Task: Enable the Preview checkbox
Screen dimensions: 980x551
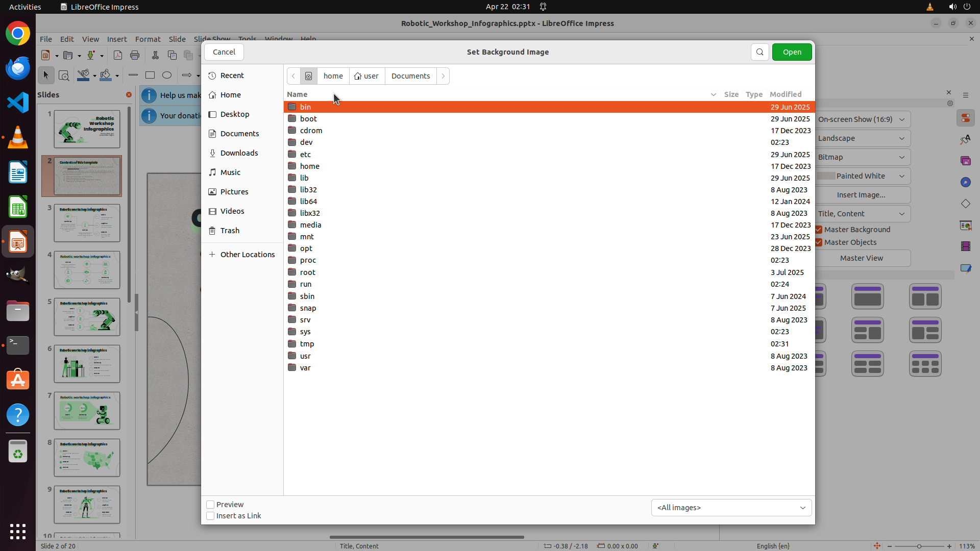Action: coord(210,505)
